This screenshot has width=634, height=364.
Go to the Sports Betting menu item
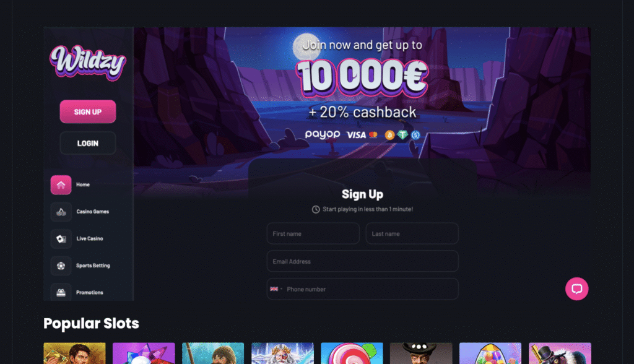coord(93,266)
